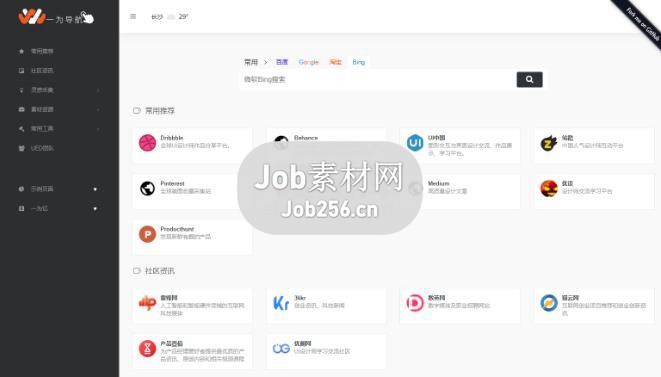
Task: Expand the 常用工具 submenu chevron
Action: click(99, 129)
